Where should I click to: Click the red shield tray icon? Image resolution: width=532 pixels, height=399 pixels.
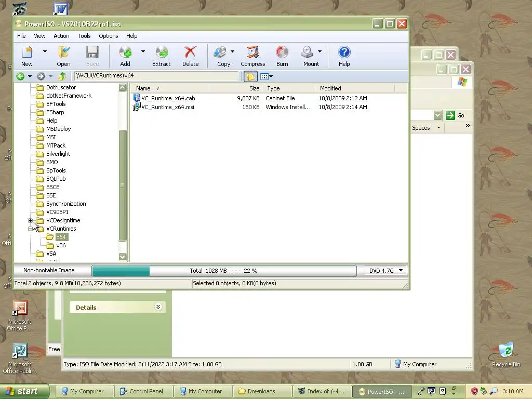pyautogui.click(x=474, y=391)
